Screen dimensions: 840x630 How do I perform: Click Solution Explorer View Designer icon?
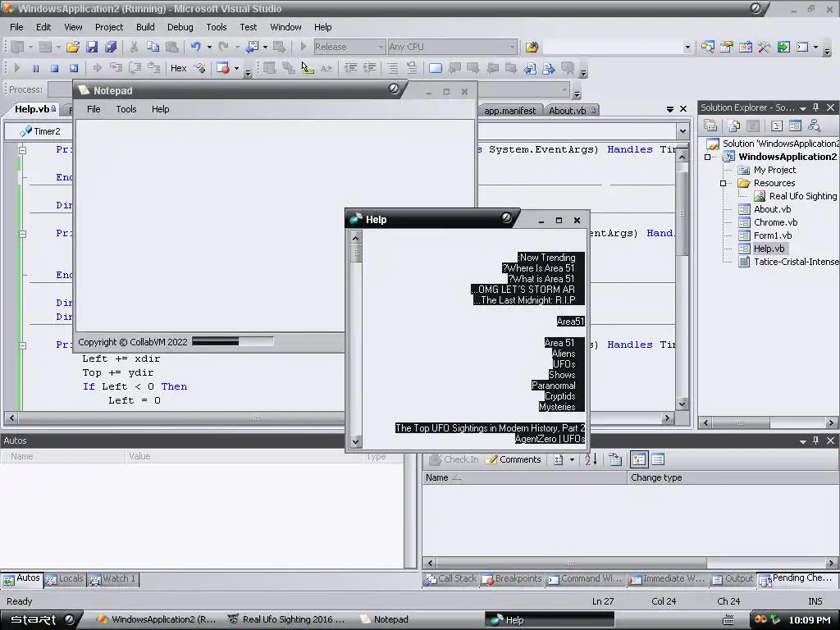coord(796,126)
